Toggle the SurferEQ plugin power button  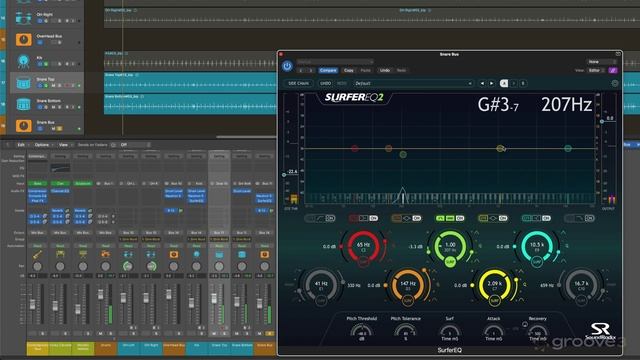287,66
